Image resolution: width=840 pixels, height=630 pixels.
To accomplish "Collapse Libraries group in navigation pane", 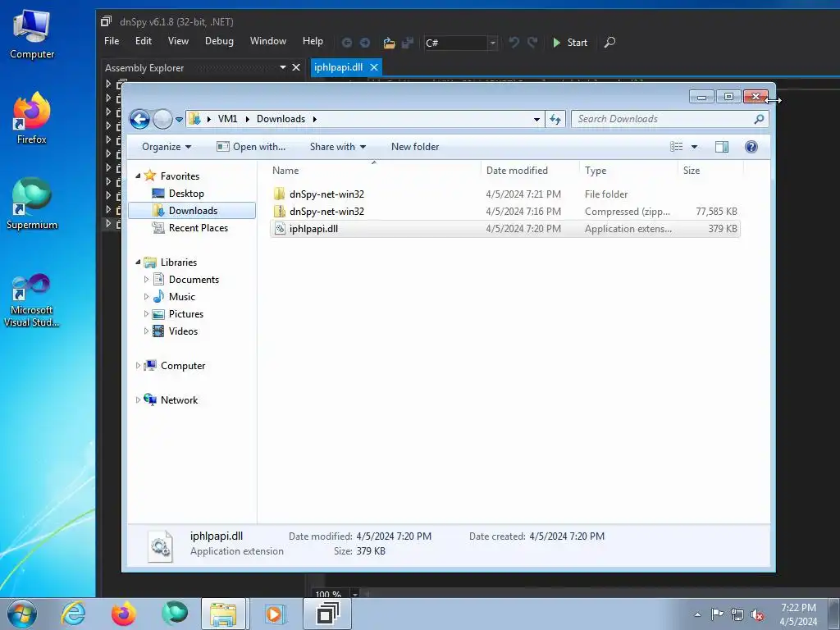I will pyautogui.click(x=138, y=262).
